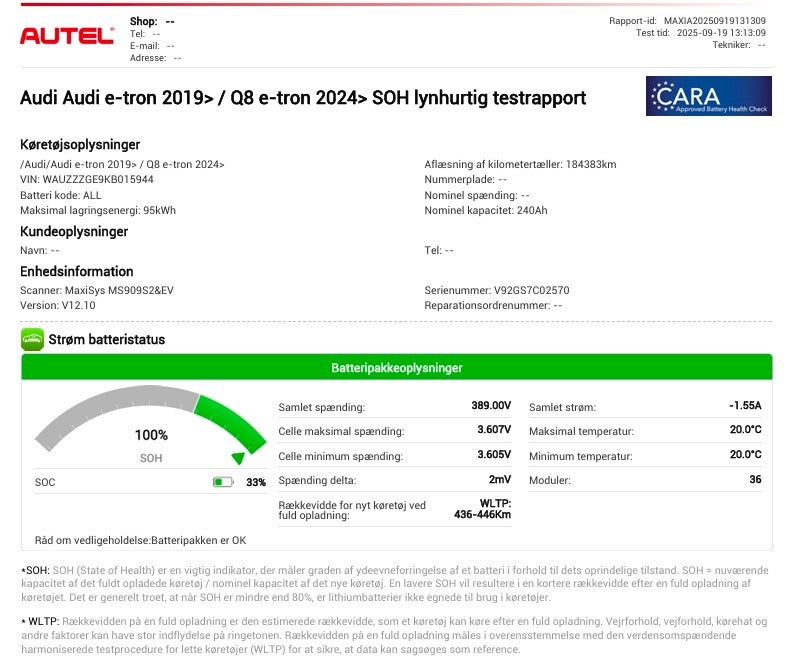Click the odometer reading 184383km
This screenshot has height=663, width=793.
(590, 165)
